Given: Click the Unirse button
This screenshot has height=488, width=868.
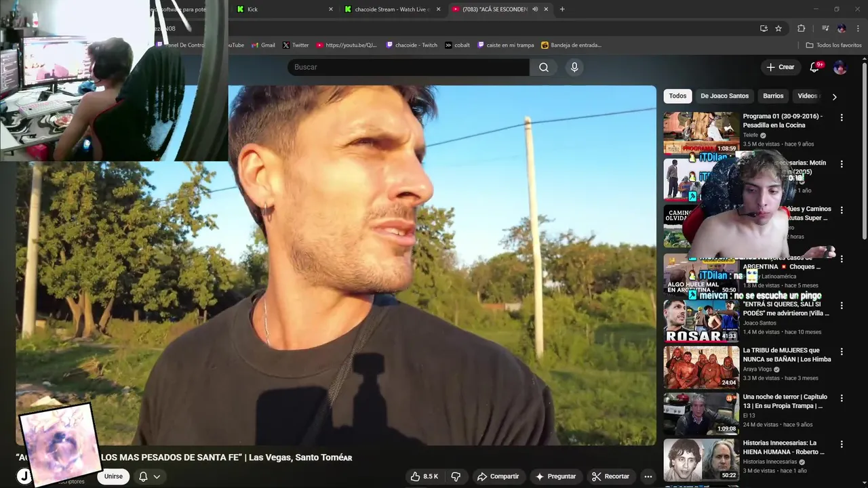Looking at the screenshot, I should pyautogui.click(x=113, y=476).
